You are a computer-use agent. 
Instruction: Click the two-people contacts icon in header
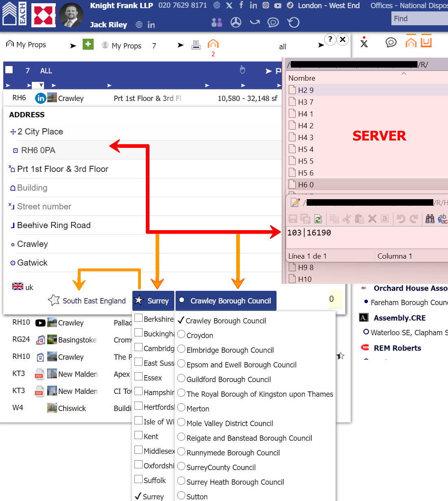pyautogui.click(x=217, y=22)
